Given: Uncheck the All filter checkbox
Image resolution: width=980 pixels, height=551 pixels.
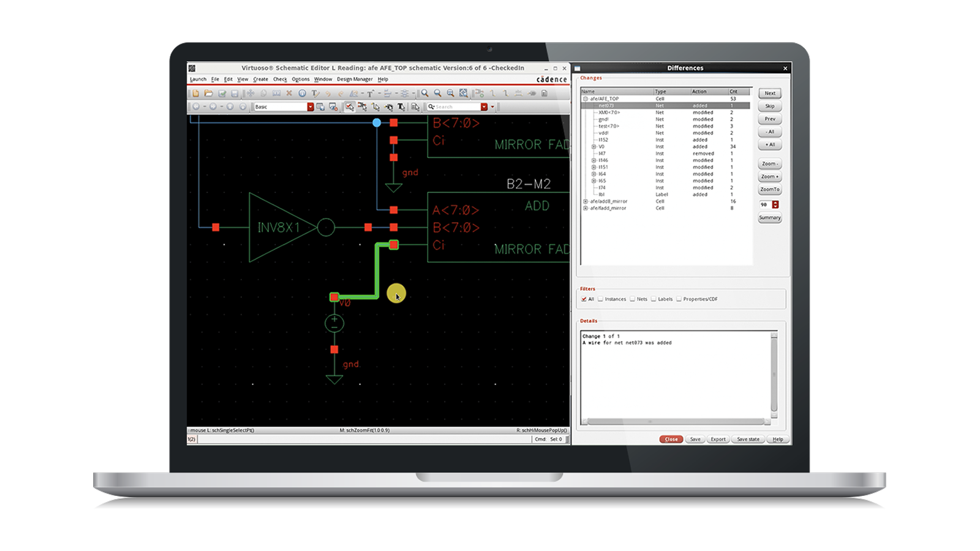Looking at the screenshot, I should tap(584, 299).
